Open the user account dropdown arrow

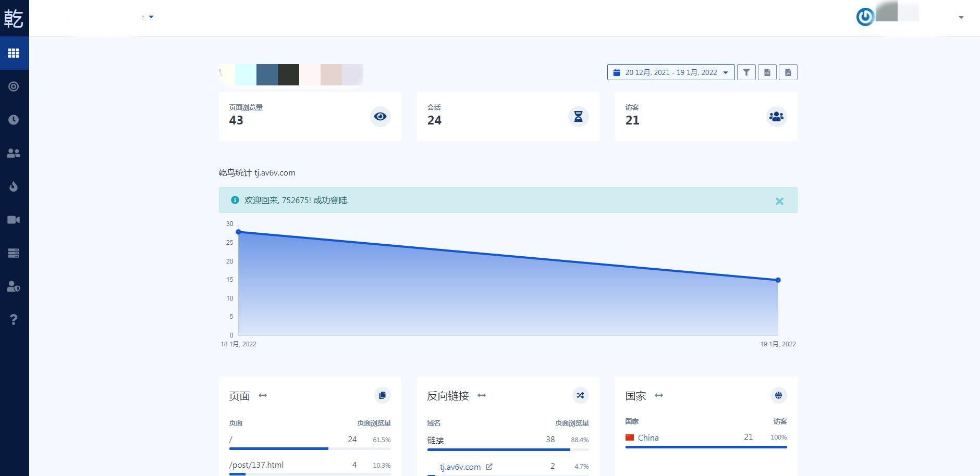961,17
